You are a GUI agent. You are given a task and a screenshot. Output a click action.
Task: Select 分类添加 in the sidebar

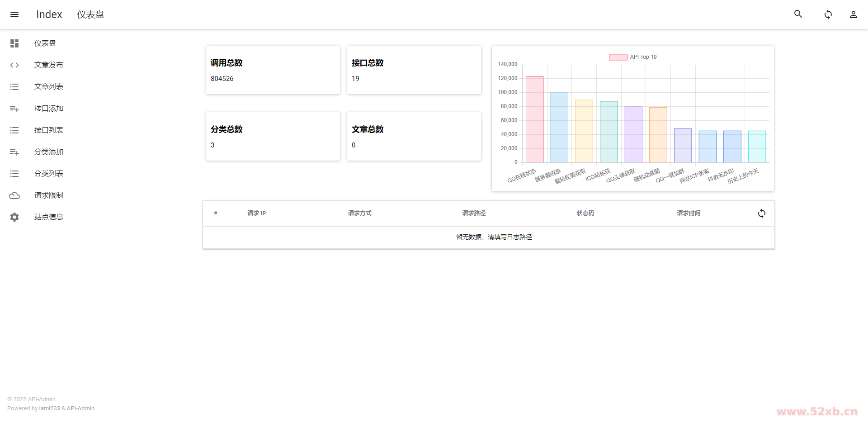pyautogui.click(x=48, y=152)
